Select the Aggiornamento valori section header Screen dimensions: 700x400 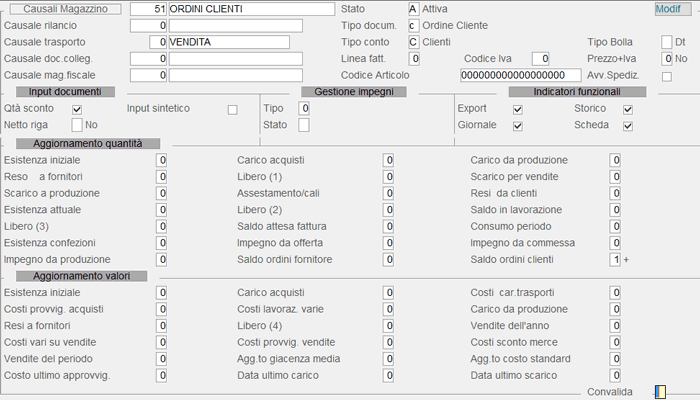pos(82,275)
